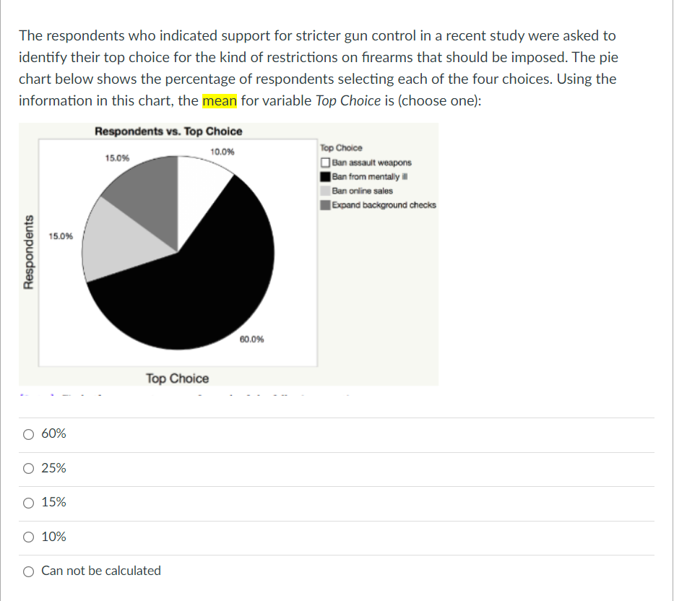Click the white 'Ban assault weapons' legend swatch
The width and height of the screenshot is (700, 601).
[325, 163]
